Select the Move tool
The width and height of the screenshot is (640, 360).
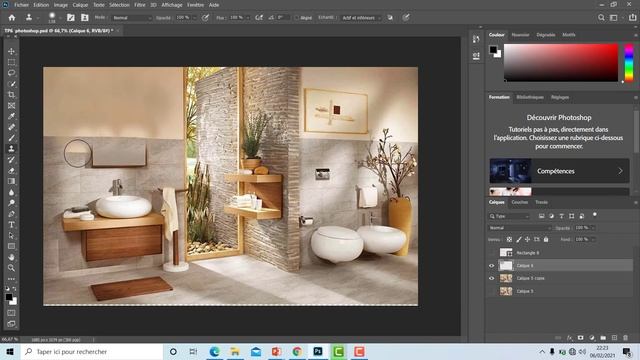[11, 51]
